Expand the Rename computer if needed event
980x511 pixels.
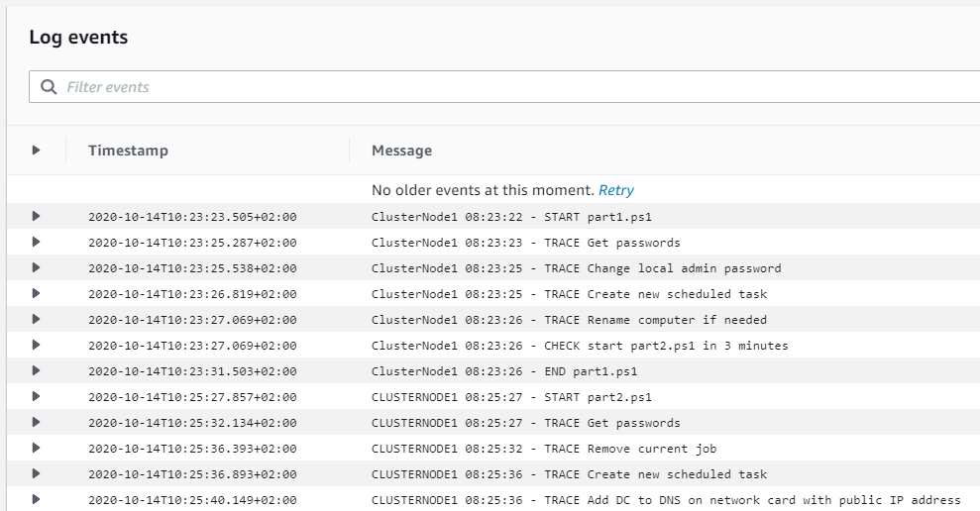point(37,319)
